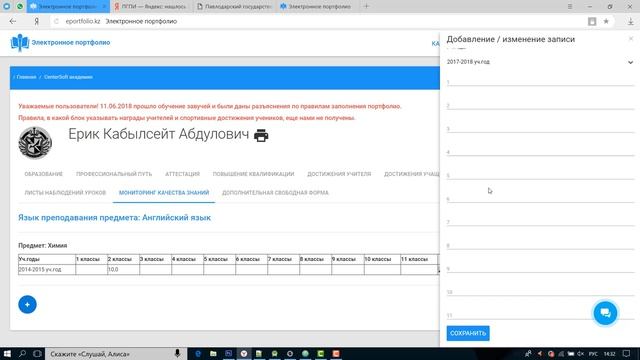Click the Электронное портфолио site logo

pyautogui.click(x=20, y=42)
